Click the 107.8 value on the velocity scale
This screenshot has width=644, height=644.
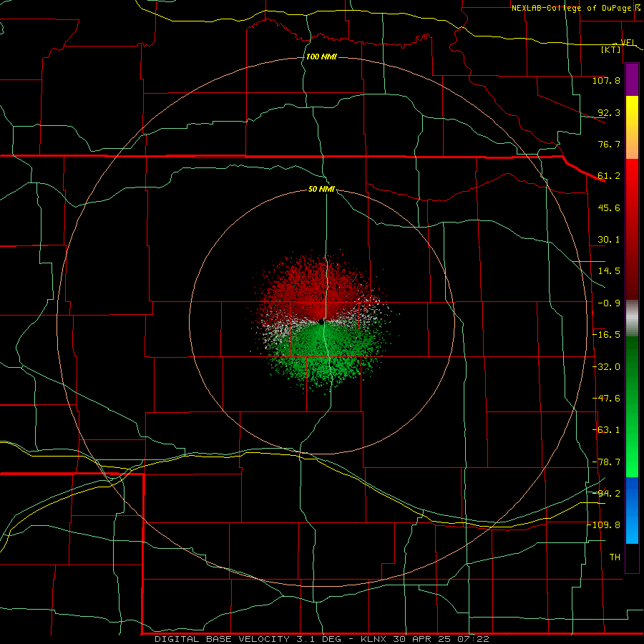[606, 80]
